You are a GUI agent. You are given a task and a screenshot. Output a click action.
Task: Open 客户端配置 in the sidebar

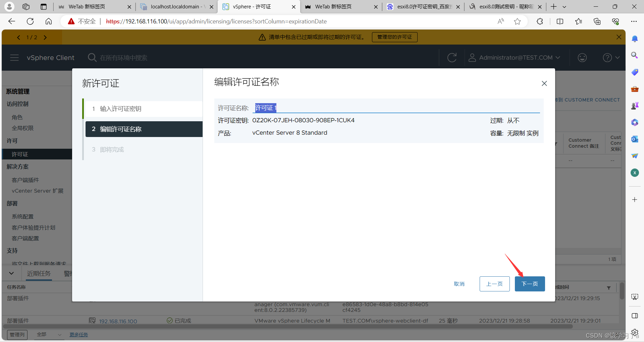tap(25, 238)
